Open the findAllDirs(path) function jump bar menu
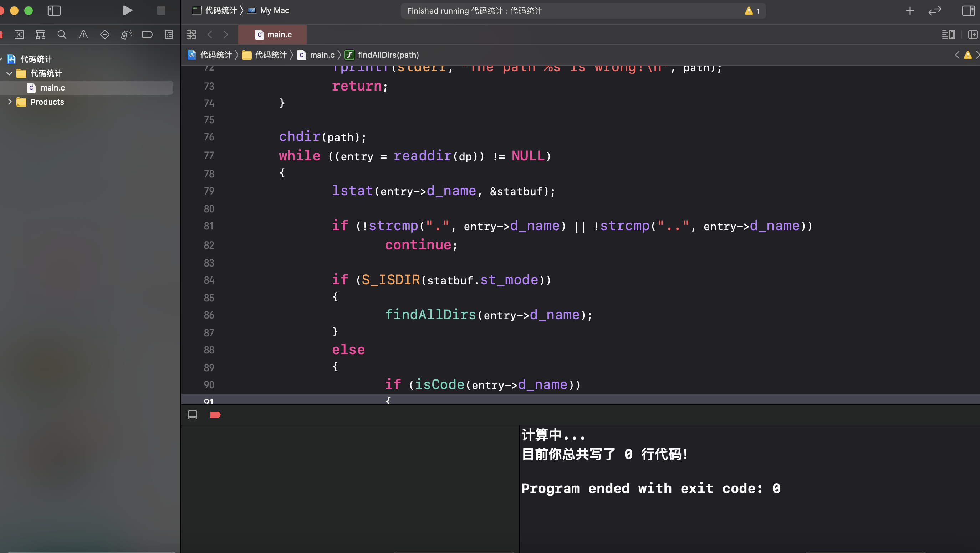980x553 pixels. click(x=382, y=55)
